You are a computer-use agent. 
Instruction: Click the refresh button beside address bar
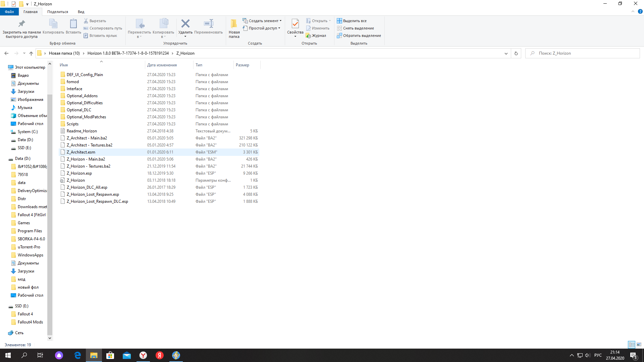[516, 53]
